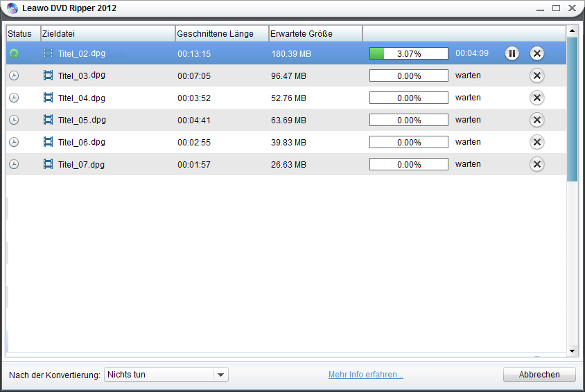Click the 52.76 MB size value
This screenshot has width=585, height=392.
pos(288,98)
